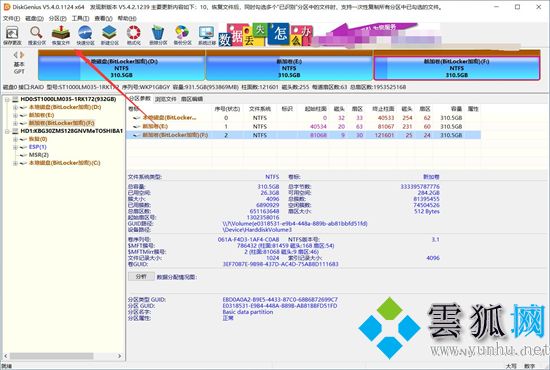
Task: Click the Save Changes (保存更改) toolbar icon
Action: (12, 35)
